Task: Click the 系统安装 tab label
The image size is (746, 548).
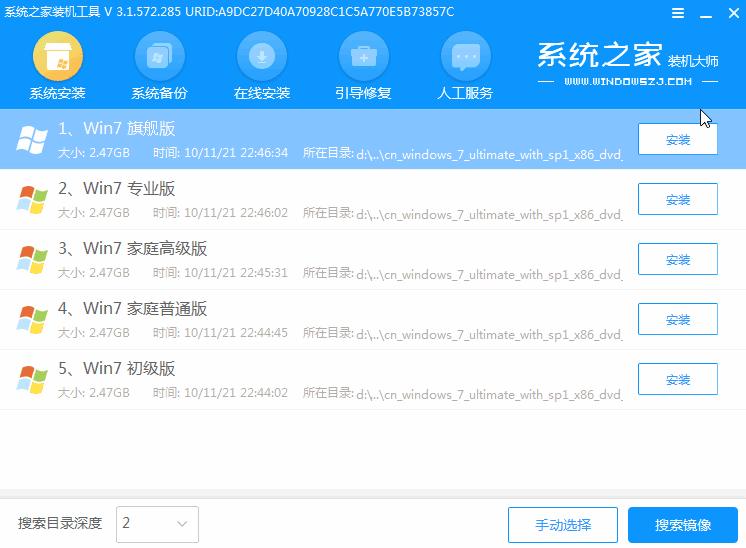Action: coord(58,93)
